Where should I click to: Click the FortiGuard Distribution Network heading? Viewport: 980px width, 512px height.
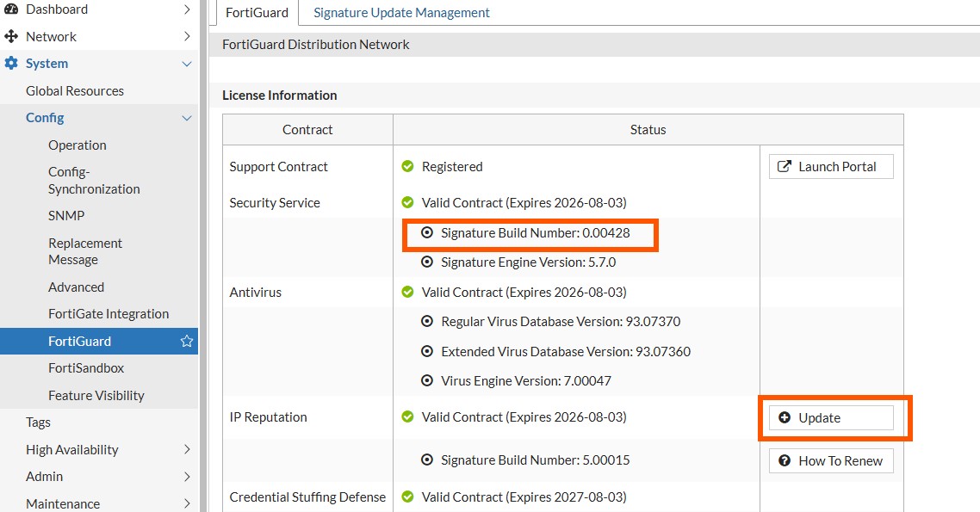(x=316, y=45)
